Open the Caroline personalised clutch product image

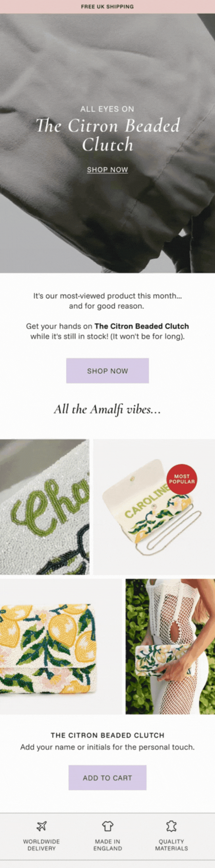point(154,507)
